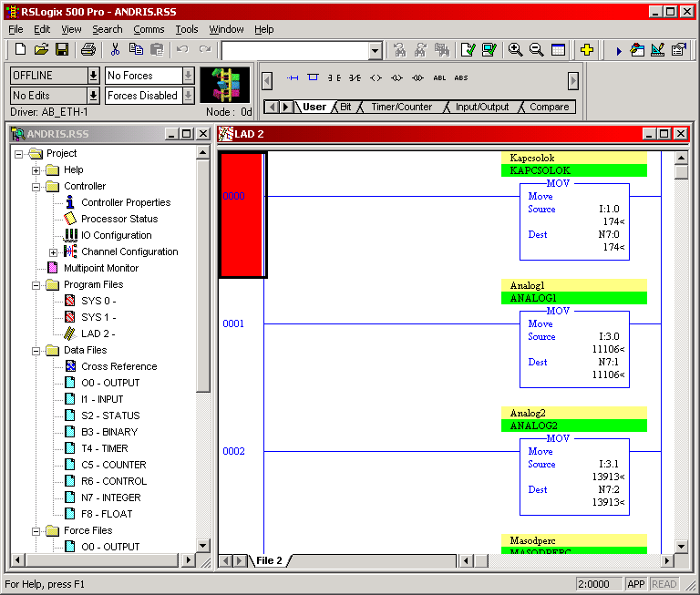
Task: Redo the last undone edit
Action: tap(205, 49)
